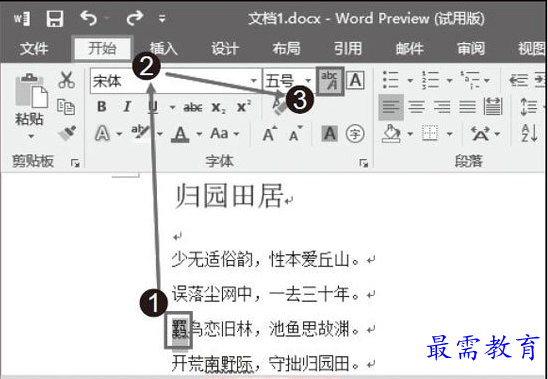Apply numbered list
Screen dimensions: 548x379
pyautogui.click(x=430, y=80)
